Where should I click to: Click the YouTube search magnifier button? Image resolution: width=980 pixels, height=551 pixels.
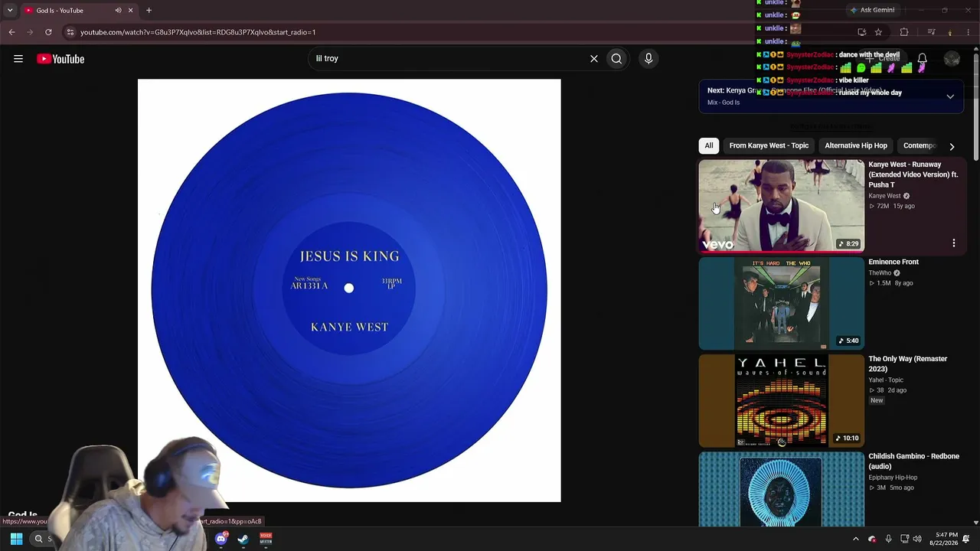pyautogui.click(x=616, y=59)
